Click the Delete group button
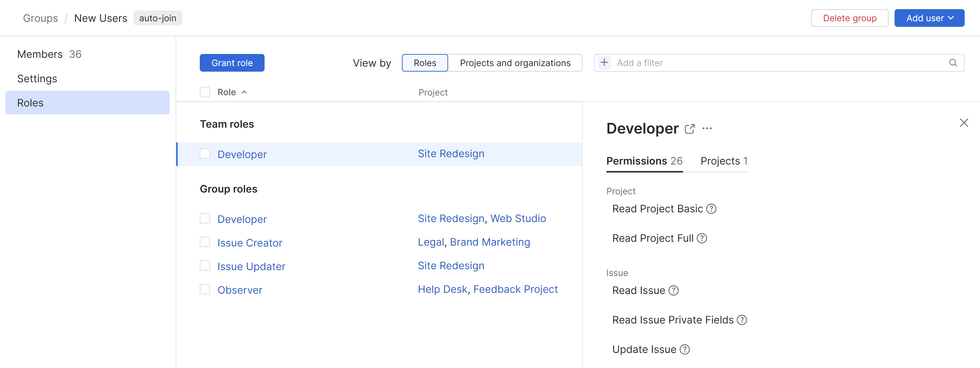Viewport: 980px width, 368px height. pyautogui.click(x=849, y=18)
